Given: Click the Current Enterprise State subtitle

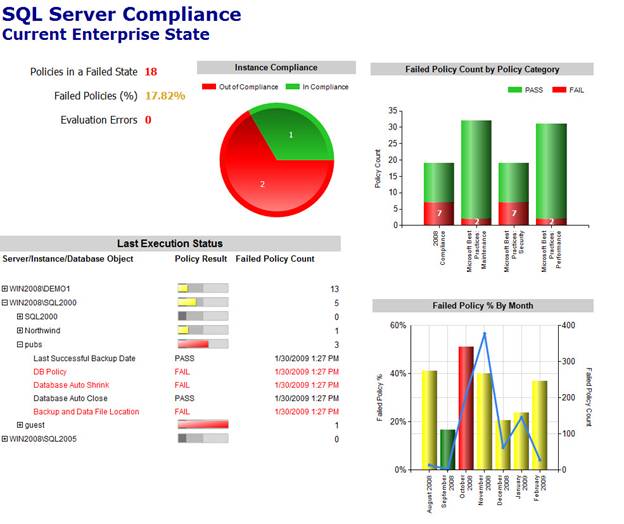Looking at the screenshot, I should click(x=106, y=34).
